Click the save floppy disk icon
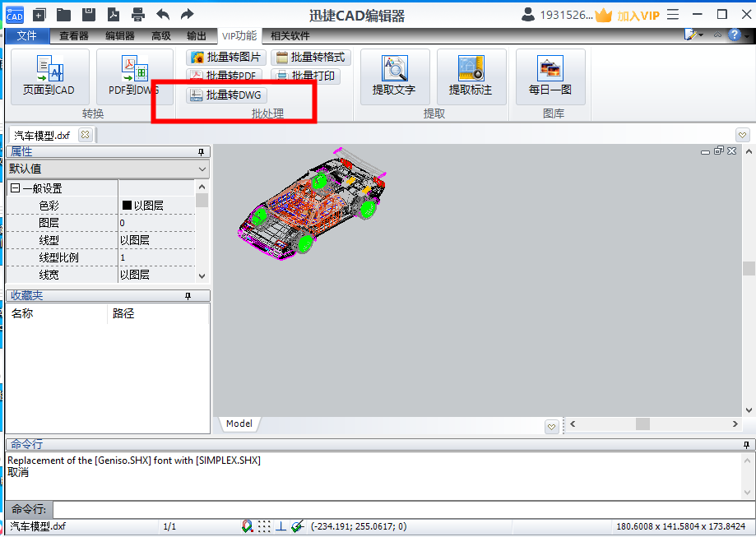The image size is (756, 537). (89, 15)
